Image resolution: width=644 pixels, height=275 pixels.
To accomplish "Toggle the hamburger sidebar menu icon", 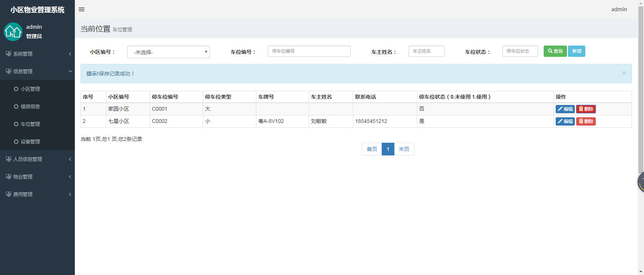I will coord(82,9).
